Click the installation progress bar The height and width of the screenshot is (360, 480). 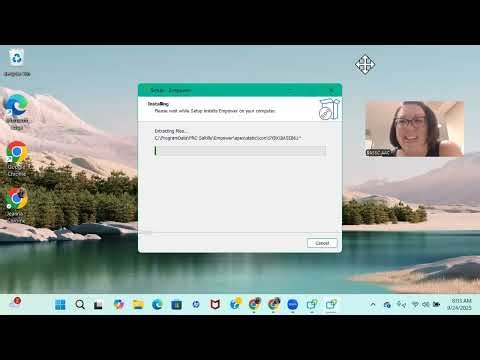tap(240, 151)
